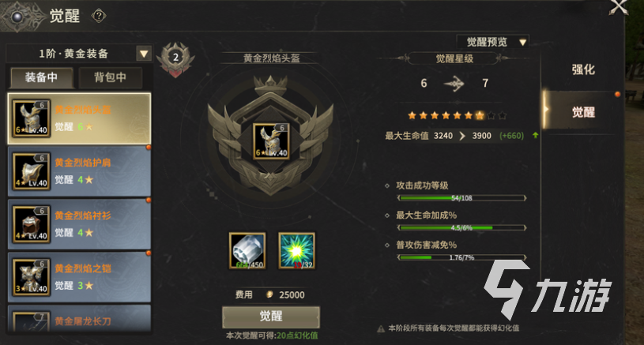Select the 觉醒 side tab

click(x=583, y=112)
